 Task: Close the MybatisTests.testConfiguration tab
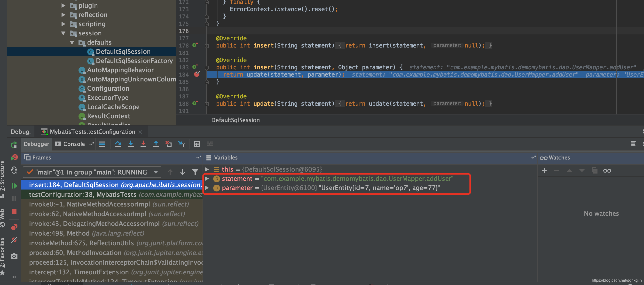point(140,132)
